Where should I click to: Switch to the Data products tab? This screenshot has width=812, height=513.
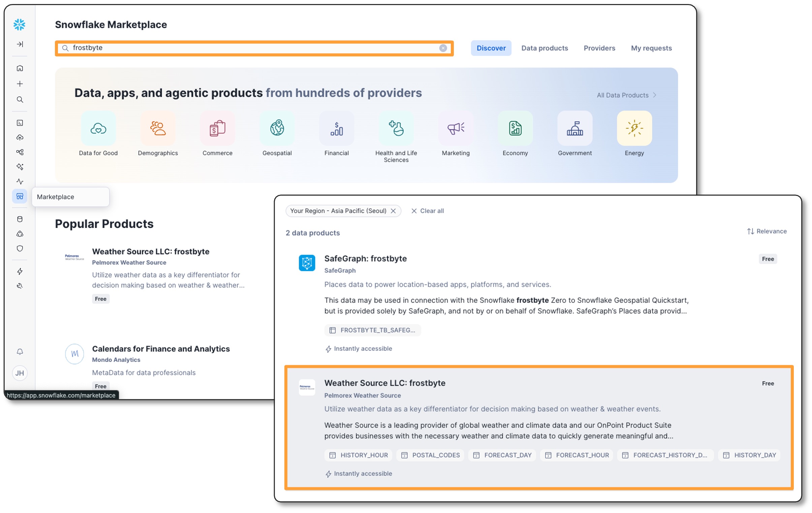pos(544,48)
